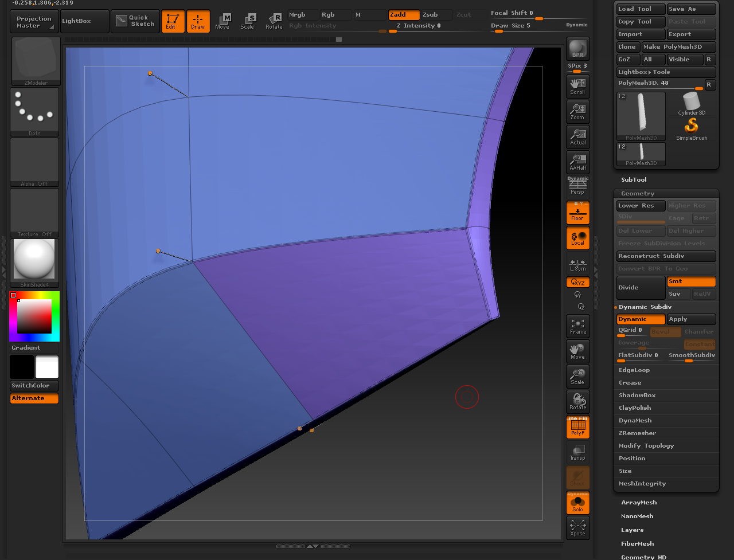Open the Xpose view icon
Viewport: 734px width, 560px height.
pos(577,527)
